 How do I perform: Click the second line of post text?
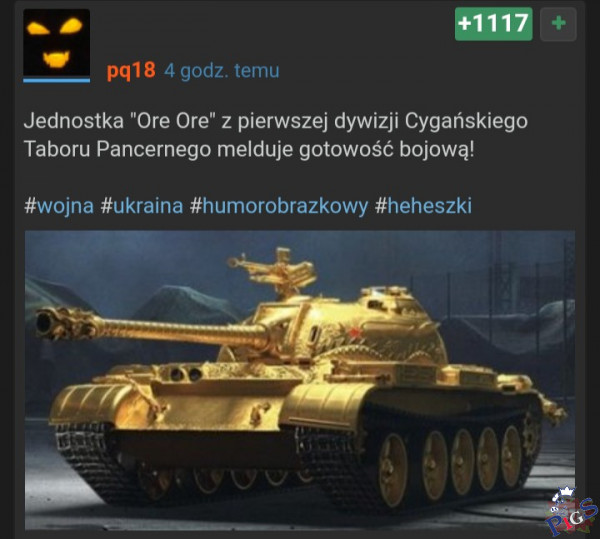(x=249, y=149)
